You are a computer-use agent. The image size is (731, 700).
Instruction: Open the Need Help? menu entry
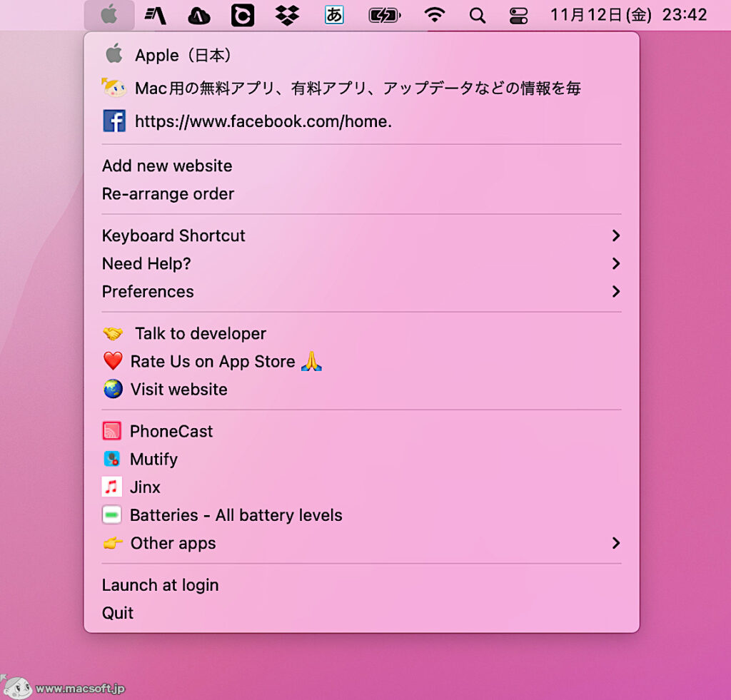coord(361,264)
